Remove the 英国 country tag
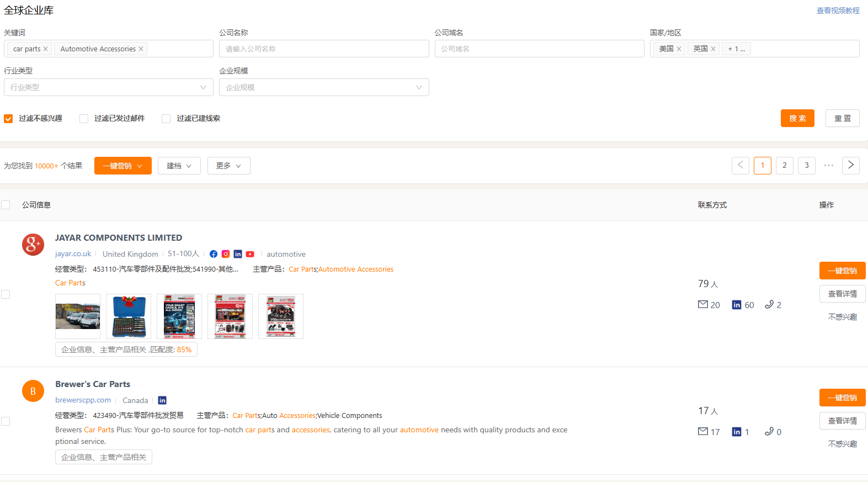 tap(713, 49)
